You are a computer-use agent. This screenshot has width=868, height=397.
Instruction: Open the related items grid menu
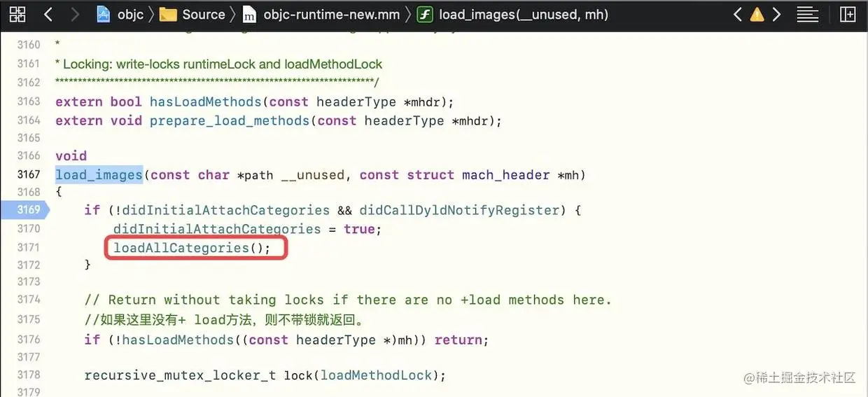click(17, 14)
